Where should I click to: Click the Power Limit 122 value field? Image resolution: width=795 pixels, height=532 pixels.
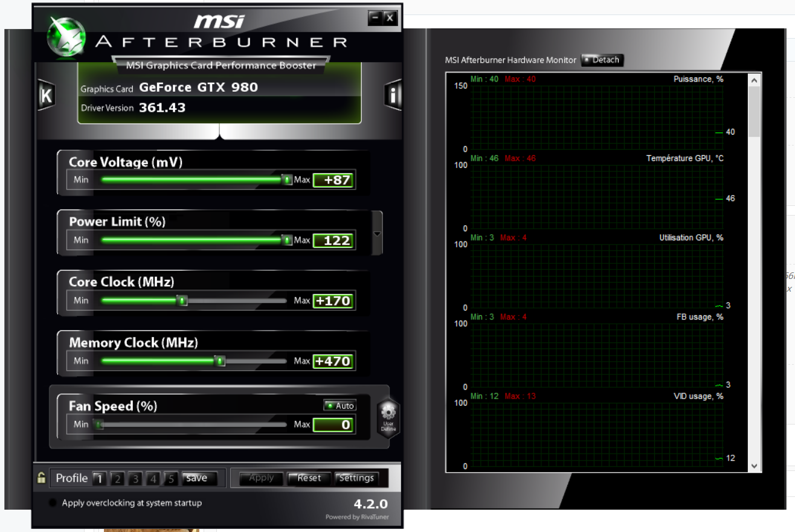333,240
